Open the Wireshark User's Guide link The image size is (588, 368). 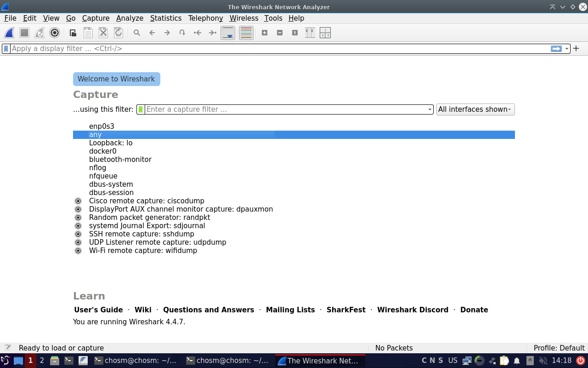click(98, 310)
